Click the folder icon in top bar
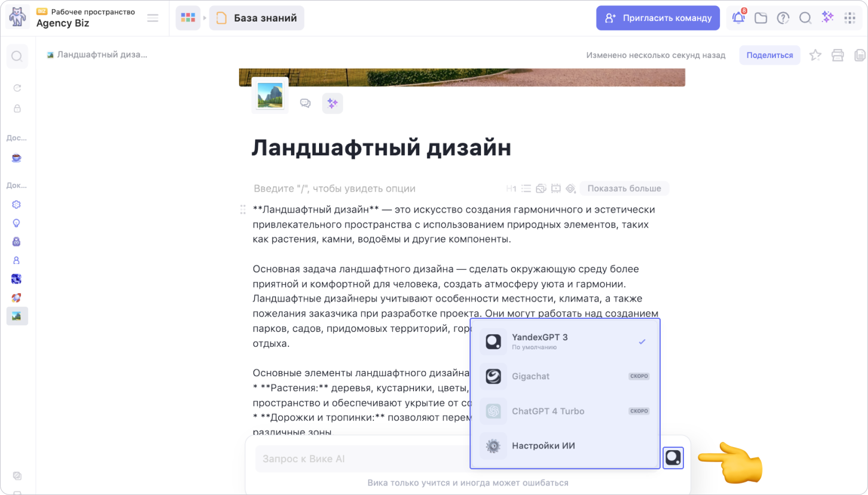Screen dimensions: 868x495 coord(760,18)
